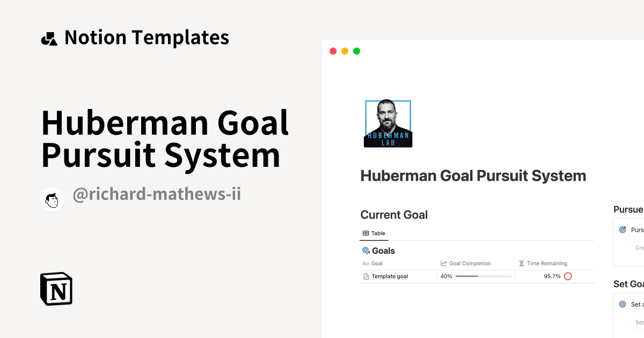644x338 pixels.
Task: Click the hourglass icon beside Time Remaining
Action: 521,263
